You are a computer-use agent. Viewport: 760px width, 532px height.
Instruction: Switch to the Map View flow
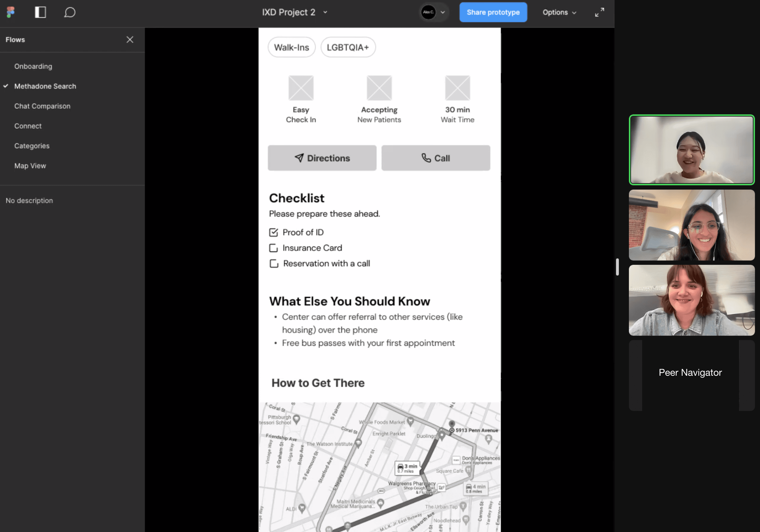click(30, 166)
